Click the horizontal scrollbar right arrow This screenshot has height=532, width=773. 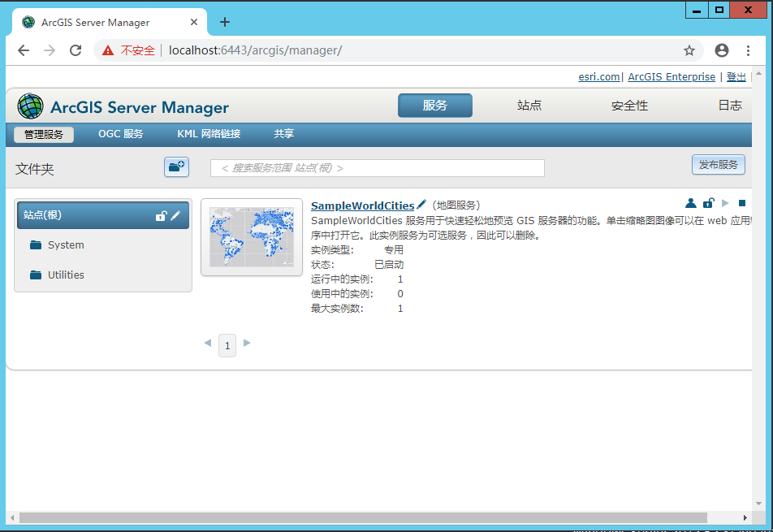coord(745,517)
